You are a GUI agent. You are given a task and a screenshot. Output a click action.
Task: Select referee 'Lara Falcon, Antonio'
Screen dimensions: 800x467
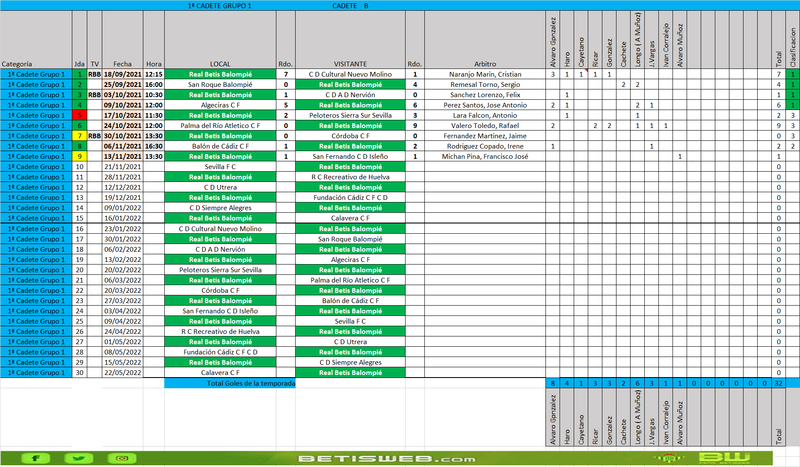(x=485, y=115)
